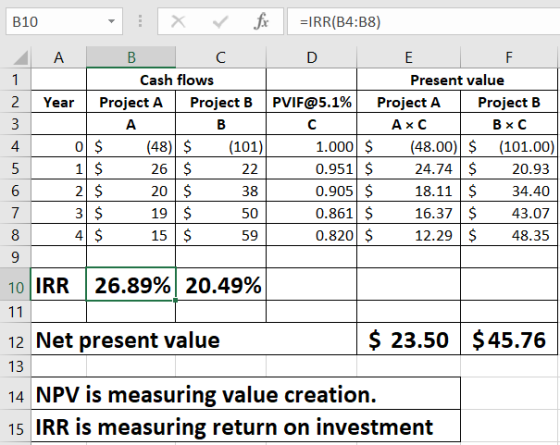Select row 1 header
This screenshot has width=560, height=445.
15,79
